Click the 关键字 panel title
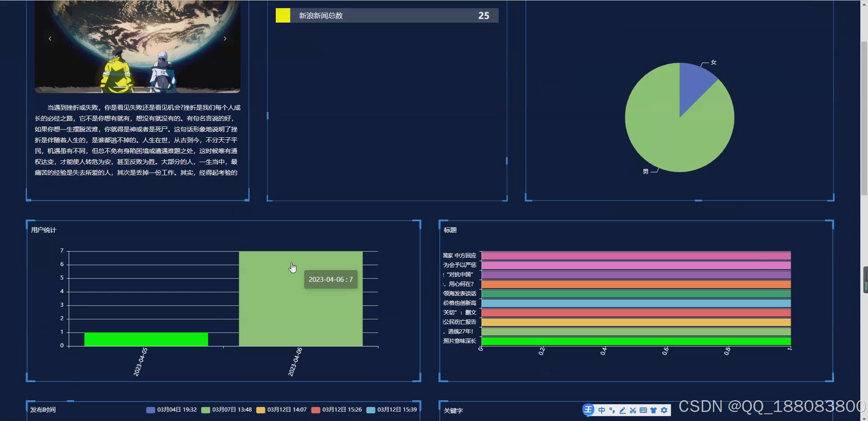 453,411
